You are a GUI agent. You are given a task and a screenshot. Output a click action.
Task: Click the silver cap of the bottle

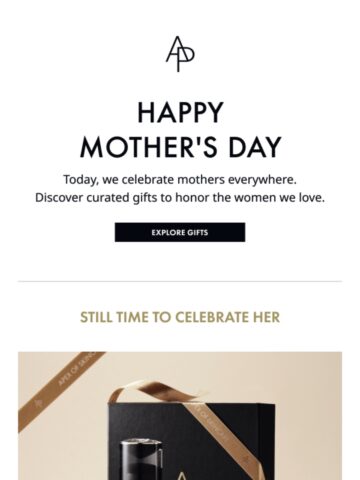[x=141, y=442]
